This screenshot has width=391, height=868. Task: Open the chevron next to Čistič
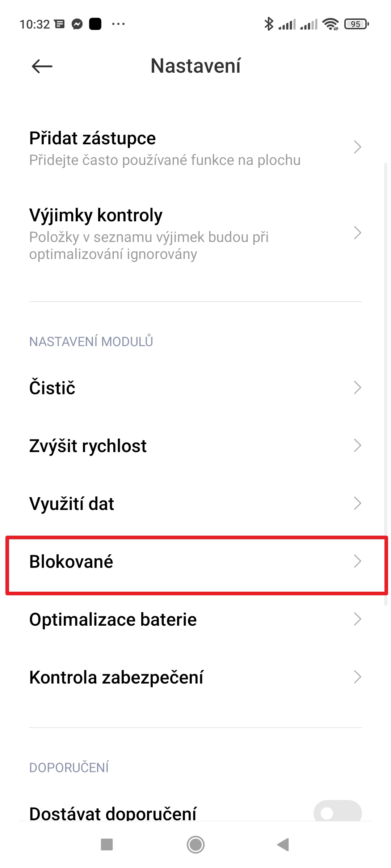click(357, 387)
